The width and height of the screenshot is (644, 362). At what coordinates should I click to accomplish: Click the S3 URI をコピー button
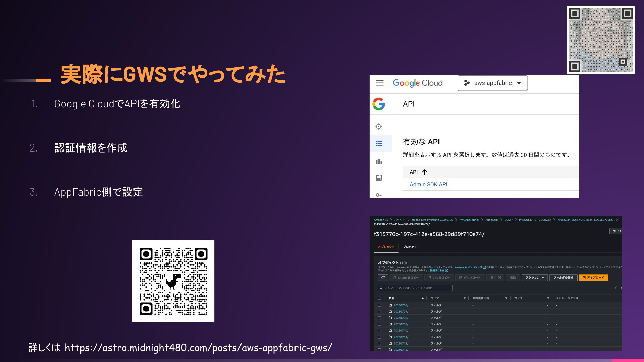point(406,278)
